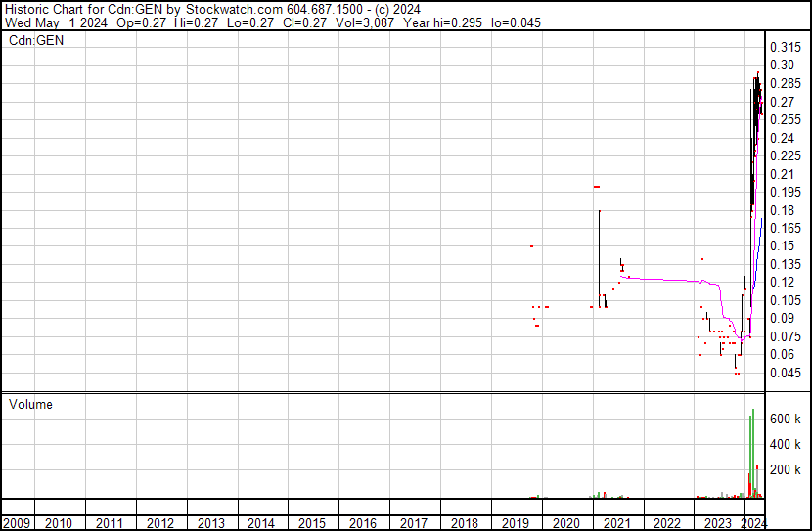Select the 2020 year label on timeline
This screenshot has width=812, height=531.
(x=566, y=523)
